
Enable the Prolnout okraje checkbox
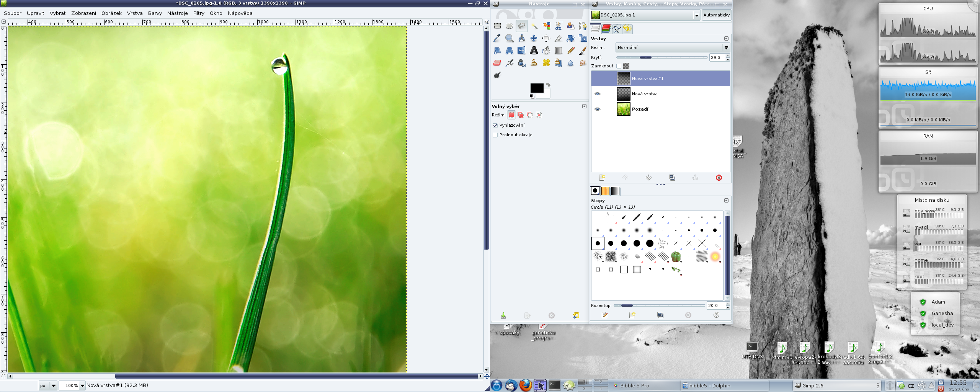(495, 135)
